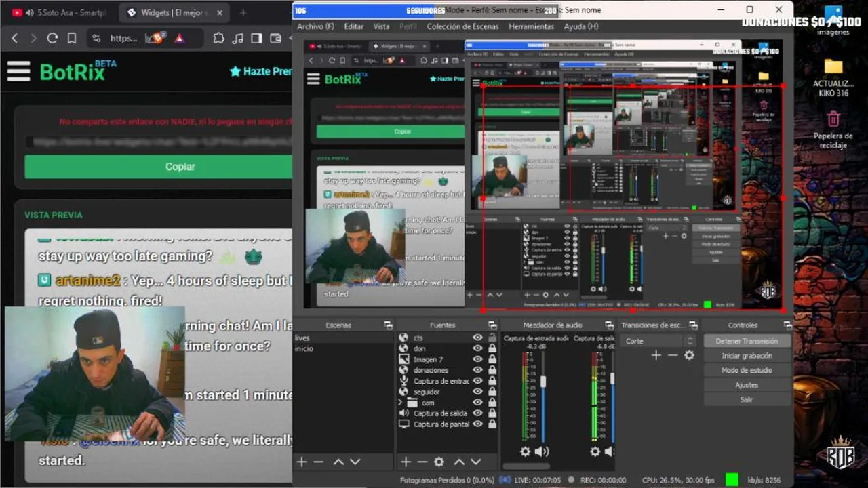Remove the selected source in Fuentes

tap(422, 462)
